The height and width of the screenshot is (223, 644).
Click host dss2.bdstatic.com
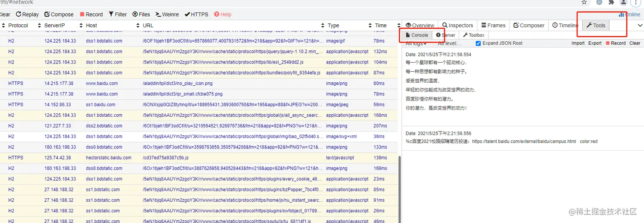(x=104, y=126)
